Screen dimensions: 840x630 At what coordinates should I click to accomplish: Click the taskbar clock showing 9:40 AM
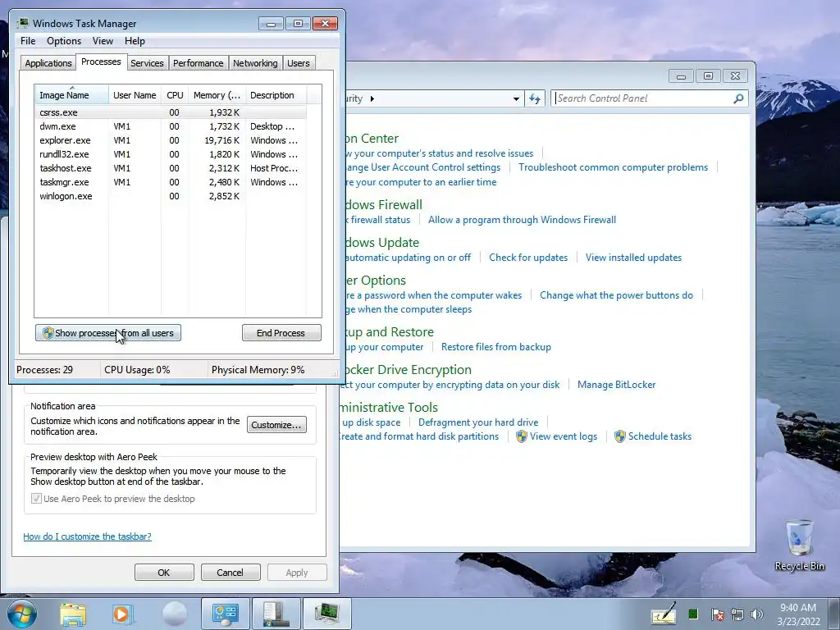[798, 614]
